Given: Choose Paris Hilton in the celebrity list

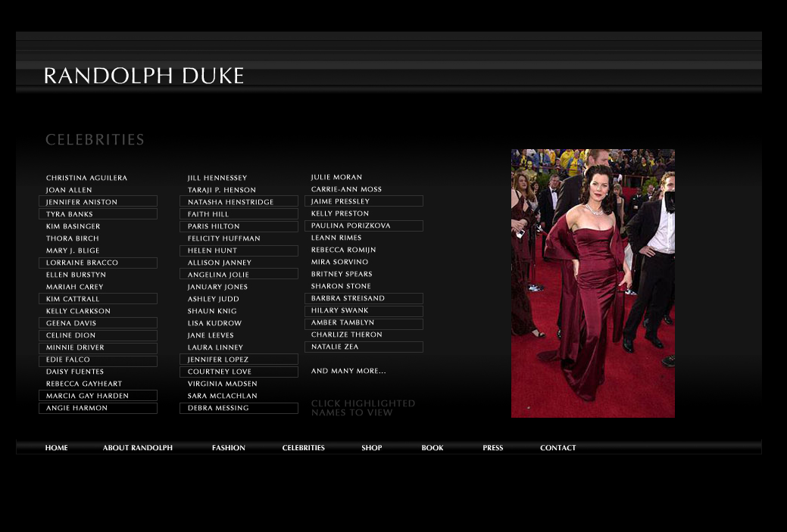Looking at the screenshot, I should click(x=239, y=226).
